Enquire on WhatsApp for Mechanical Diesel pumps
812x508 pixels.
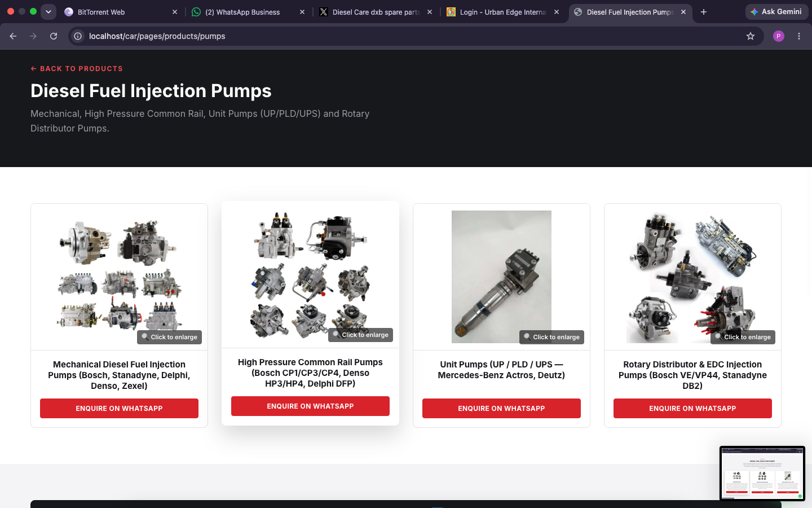click(x=119, y=409)
